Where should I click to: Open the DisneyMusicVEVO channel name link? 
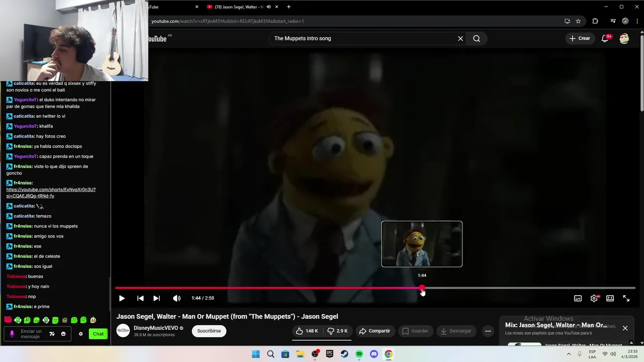pyautogui.click(x=156, y=328)
